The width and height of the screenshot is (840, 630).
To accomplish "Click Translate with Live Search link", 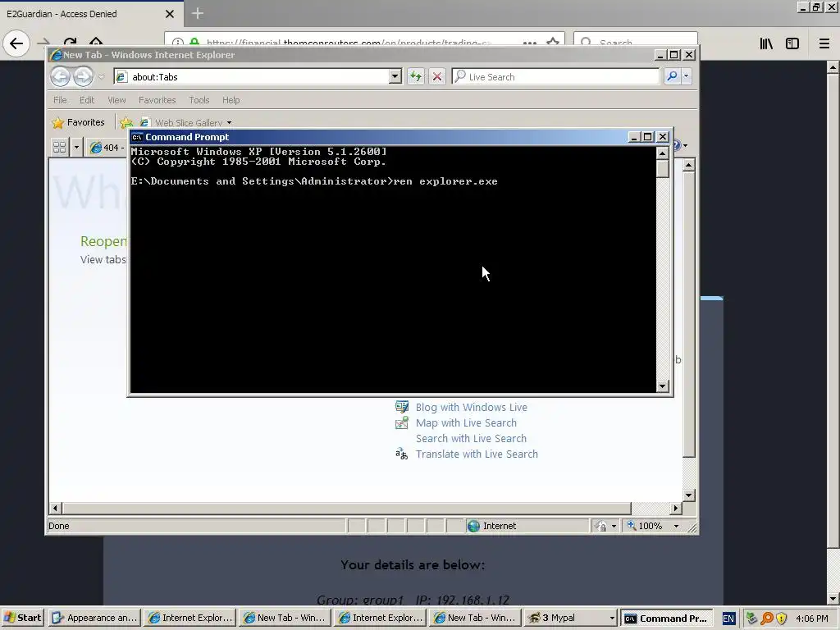I will point(477,454).
